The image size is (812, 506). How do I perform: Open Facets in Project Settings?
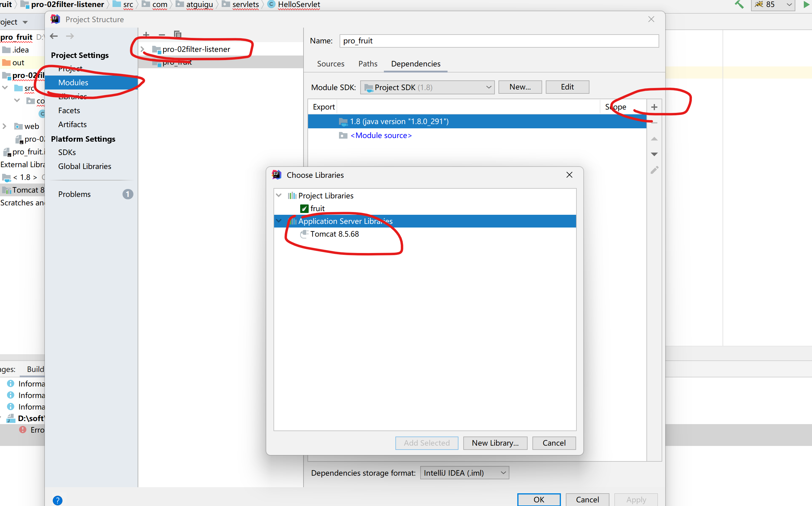click(x=69, y=110)
